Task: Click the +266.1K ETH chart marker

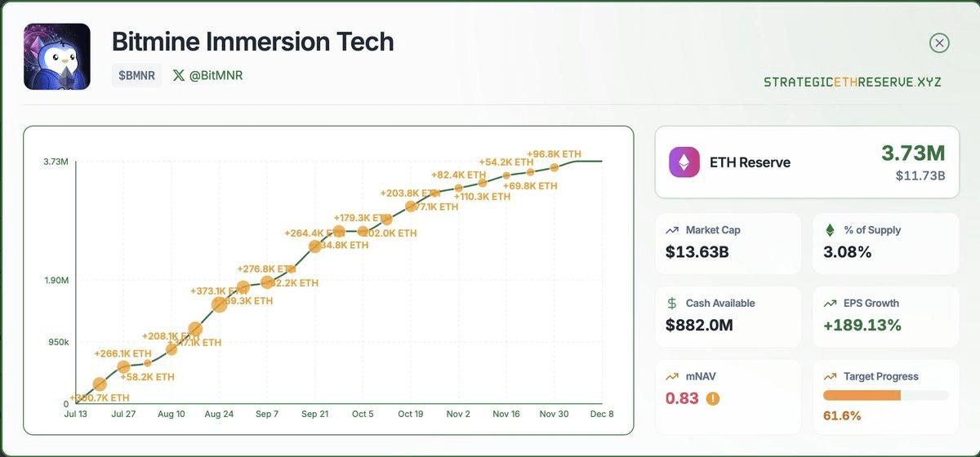Action: [123, 367]
